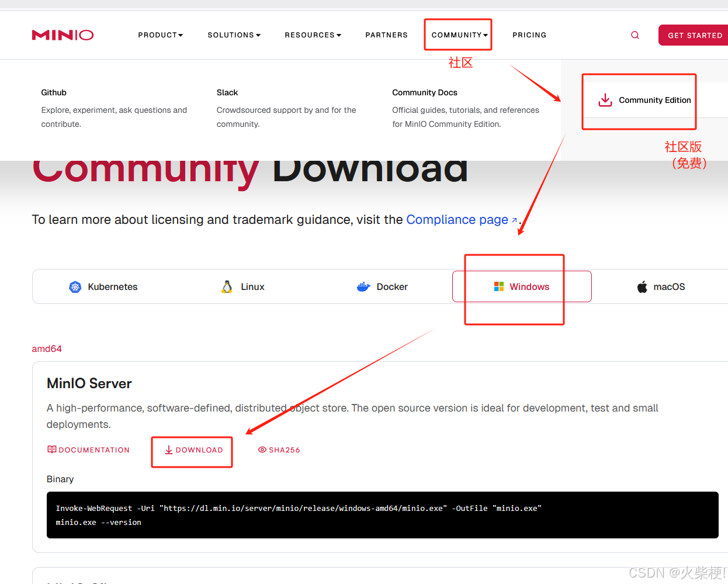Click the download icon next to Community Edition
The height and width of the screenshot is (584, 728).
[x=604, y=100]
